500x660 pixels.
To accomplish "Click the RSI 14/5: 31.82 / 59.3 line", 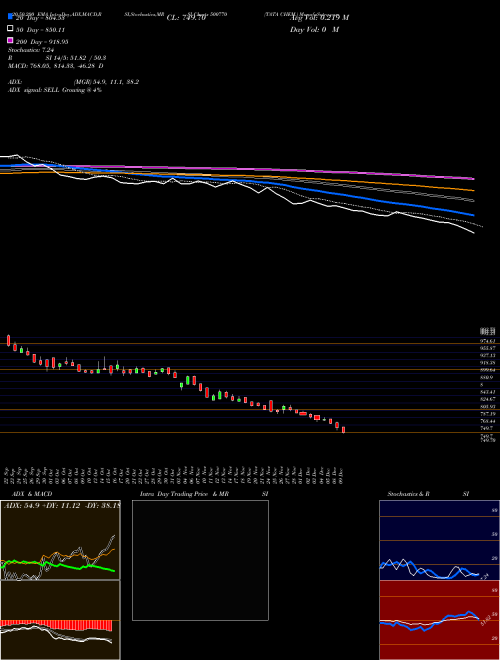I will coord(57,58).
